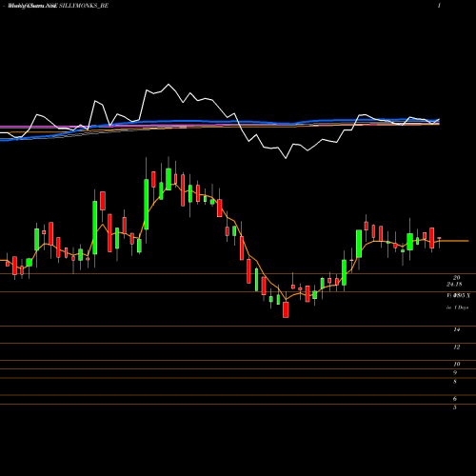476x476 pixels.
Task: Click the price axis label 12
Action: pos(456,347)
